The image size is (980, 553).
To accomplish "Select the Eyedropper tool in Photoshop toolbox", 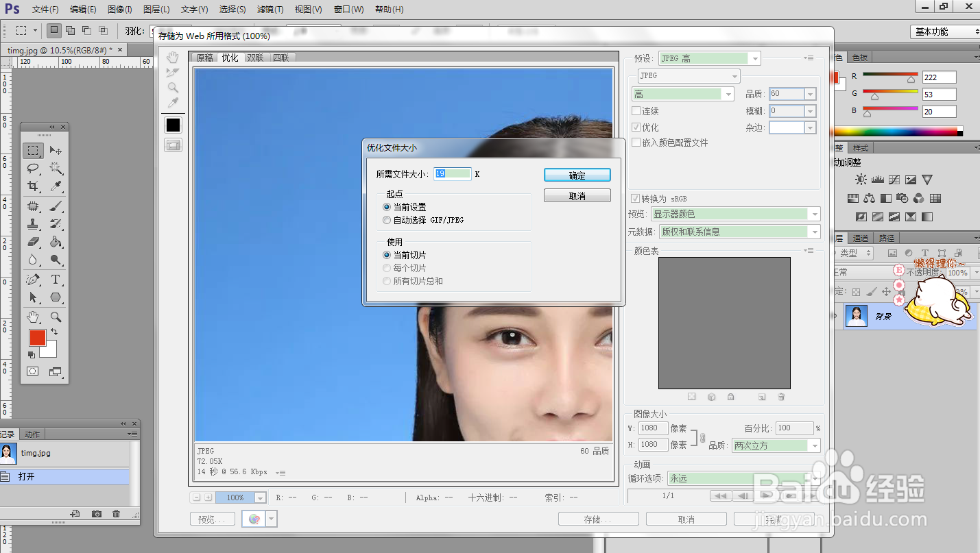I will click(56, 186).
